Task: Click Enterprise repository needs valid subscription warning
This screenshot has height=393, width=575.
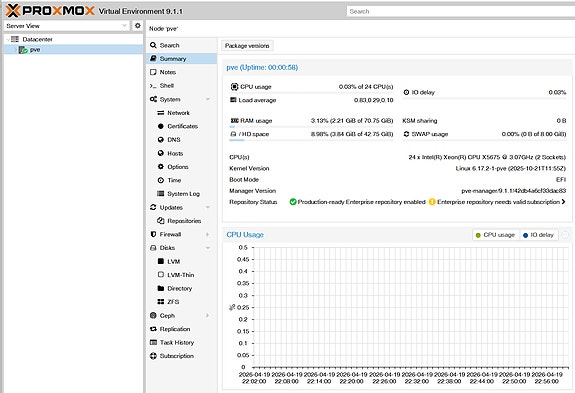Action: point(494,202)
